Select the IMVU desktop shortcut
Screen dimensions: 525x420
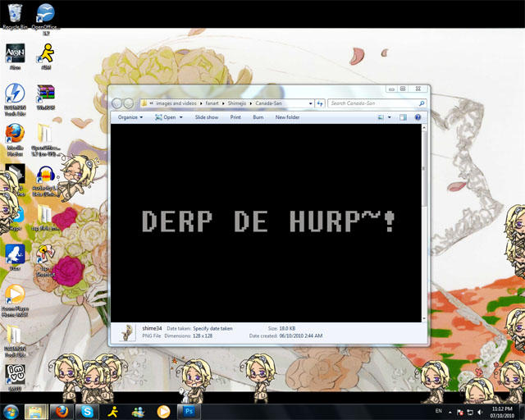(15, 378)
